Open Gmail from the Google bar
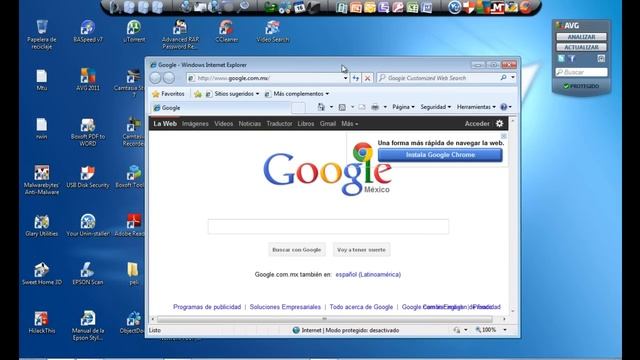This screenshot has height=360, width=640. pos(327,123)
